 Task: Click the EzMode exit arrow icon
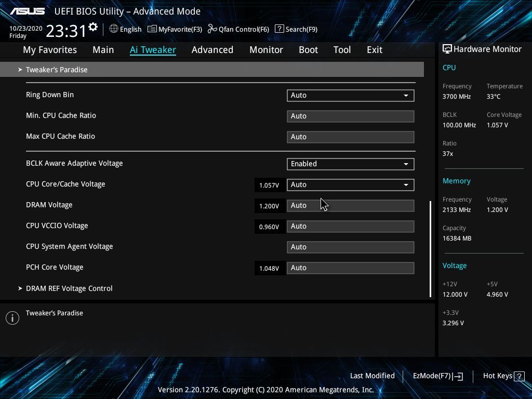458,376
